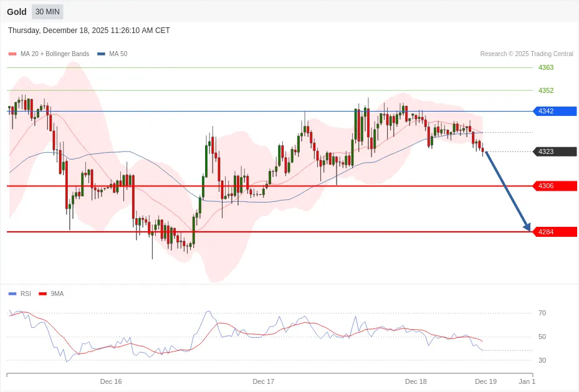The width and height of the screenshot is (579, 392).
Task: Toggle the RSI legend entry
Action: click(x=25, y=294)
